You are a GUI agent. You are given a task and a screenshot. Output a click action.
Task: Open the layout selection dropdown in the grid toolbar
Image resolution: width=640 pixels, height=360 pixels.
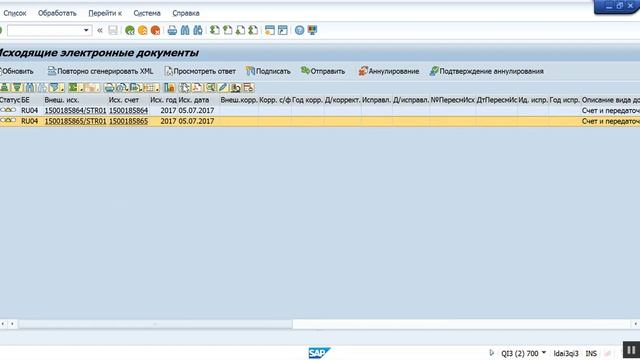[x=151, y=87]
